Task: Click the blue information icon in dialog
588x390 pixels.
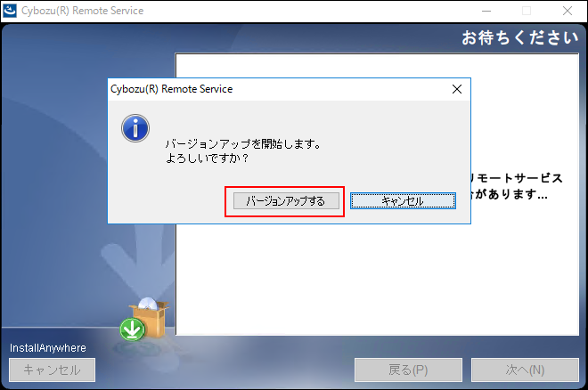Action: (135, 128)
